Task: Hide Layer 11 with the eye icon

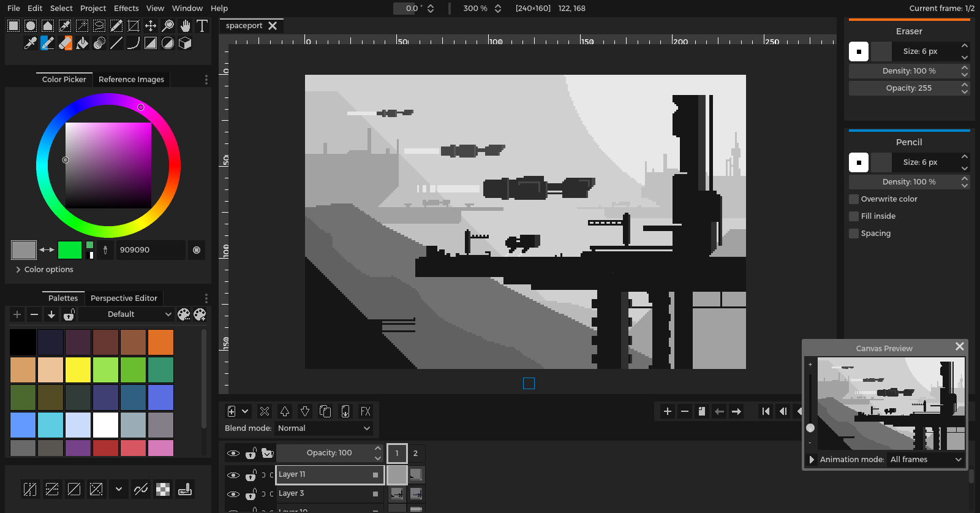Action: point(233,475)
